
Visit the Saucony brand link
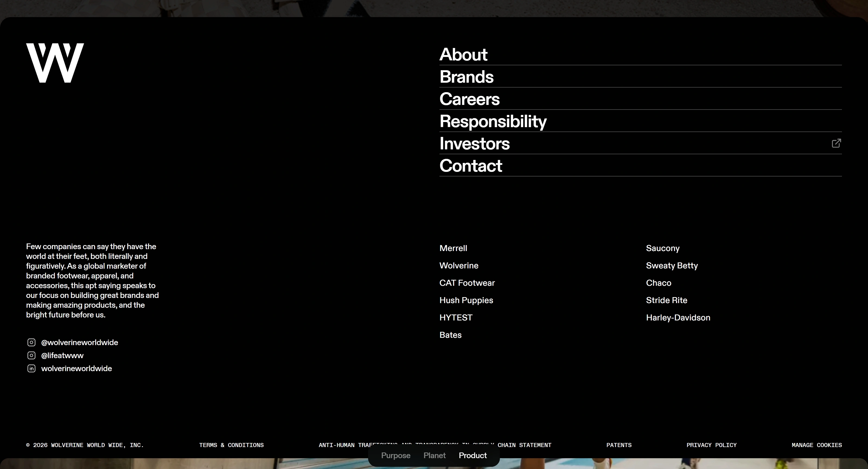[x=663, y=249]
